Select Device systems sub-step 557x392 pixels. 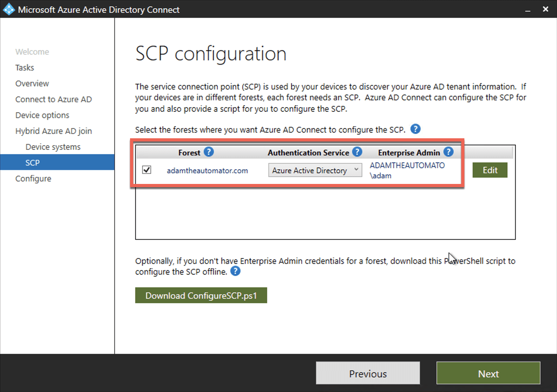53,147
